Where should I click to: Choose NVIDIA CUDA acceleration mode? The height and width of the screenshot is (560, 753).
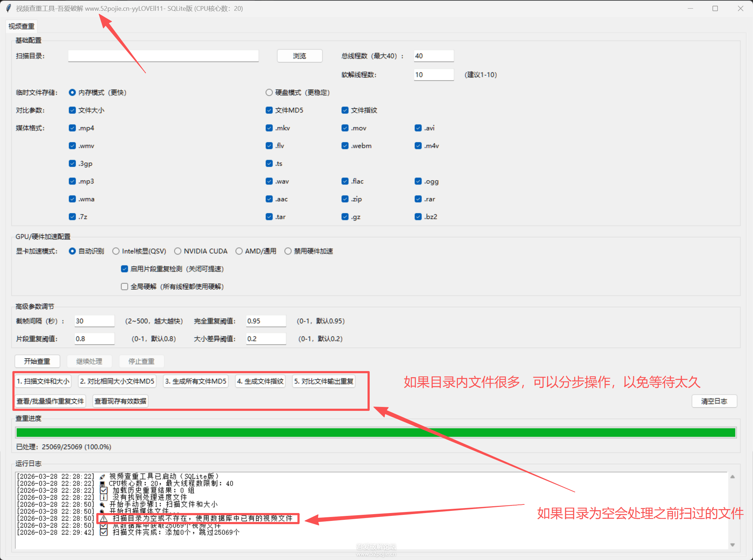[x=178, y=251]
